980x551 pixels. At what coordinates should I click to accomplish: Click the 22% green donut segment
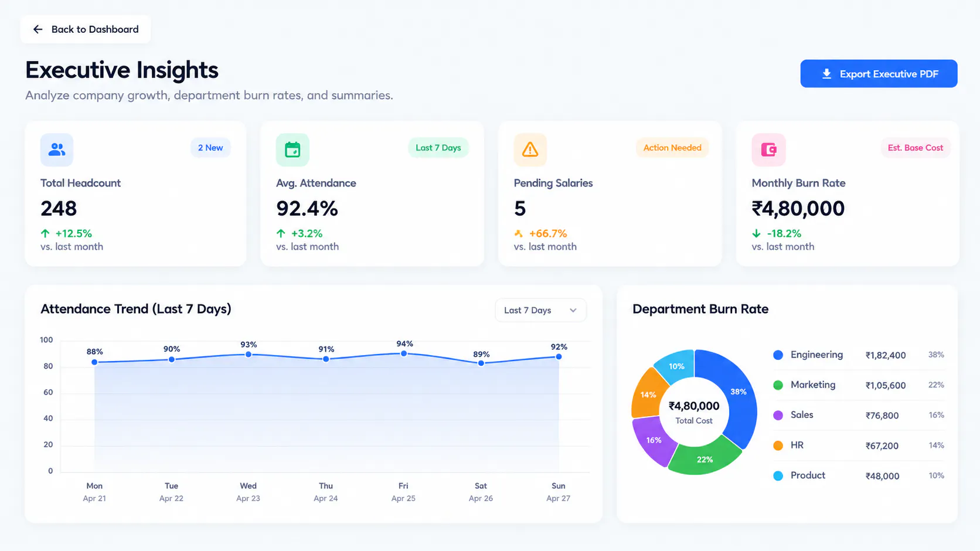click(705, 459)
